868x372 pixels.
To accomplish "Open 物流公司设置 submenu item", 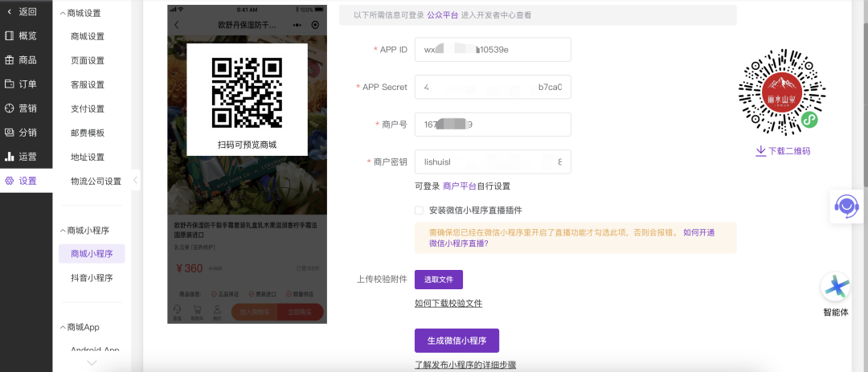I will click(x=96, y=181).
